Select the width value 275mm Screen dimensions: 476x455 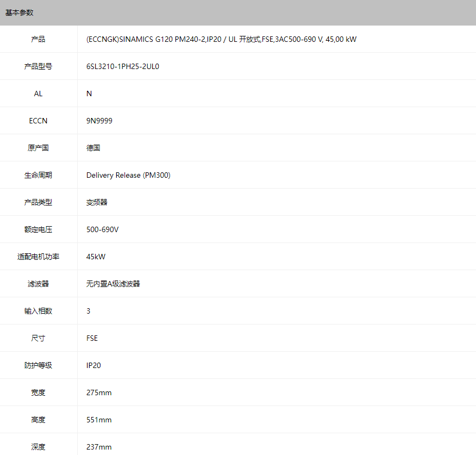pos(99,392)
